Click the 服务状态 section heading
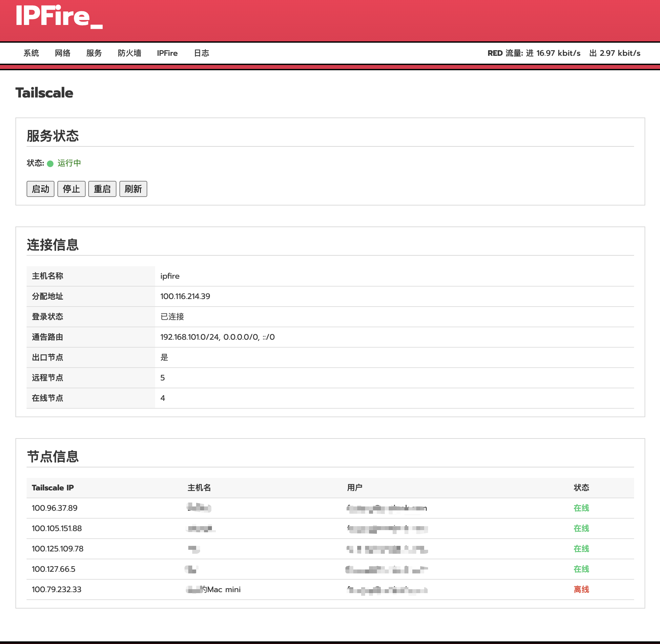The image size is (660, 644). click(53, 136)
